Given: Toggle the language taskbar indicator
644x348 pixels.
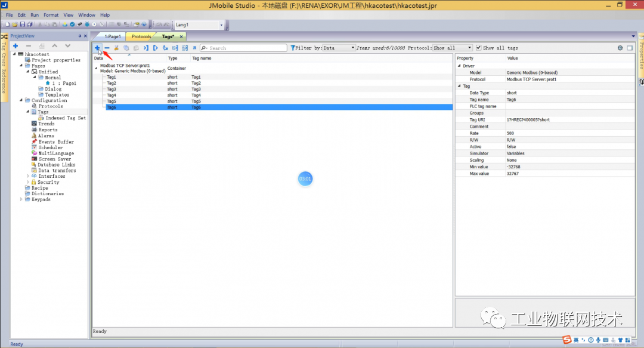Looking at the screenshot, I should 574,340.
